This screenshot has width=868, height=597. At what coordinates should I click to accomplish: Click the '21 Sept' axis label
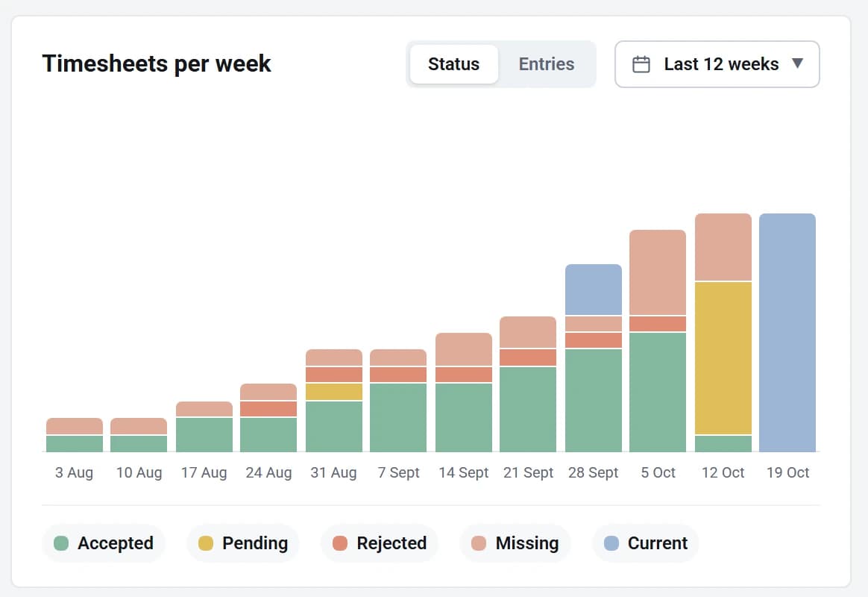tap(528, 473)
